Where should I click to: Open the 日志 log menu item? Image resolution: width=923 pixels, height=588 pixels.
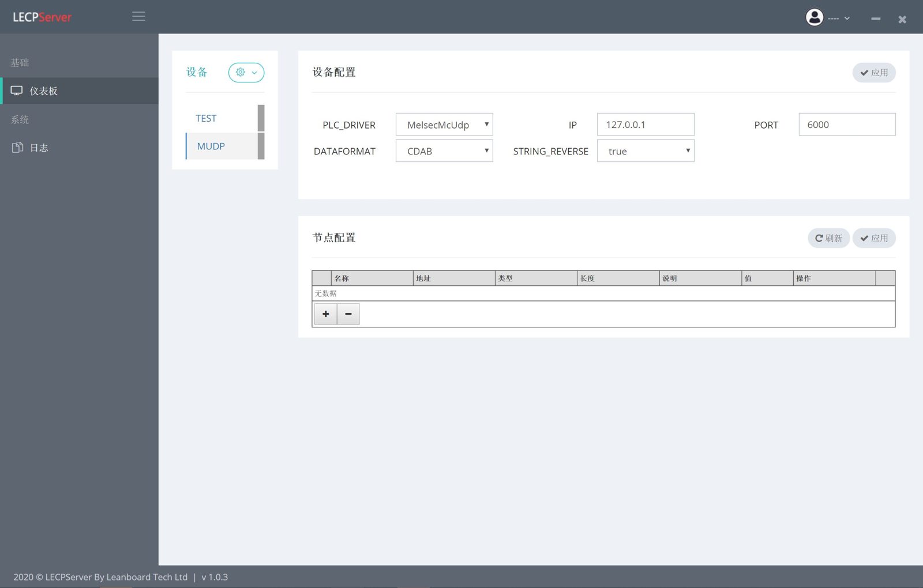point(80,148)
